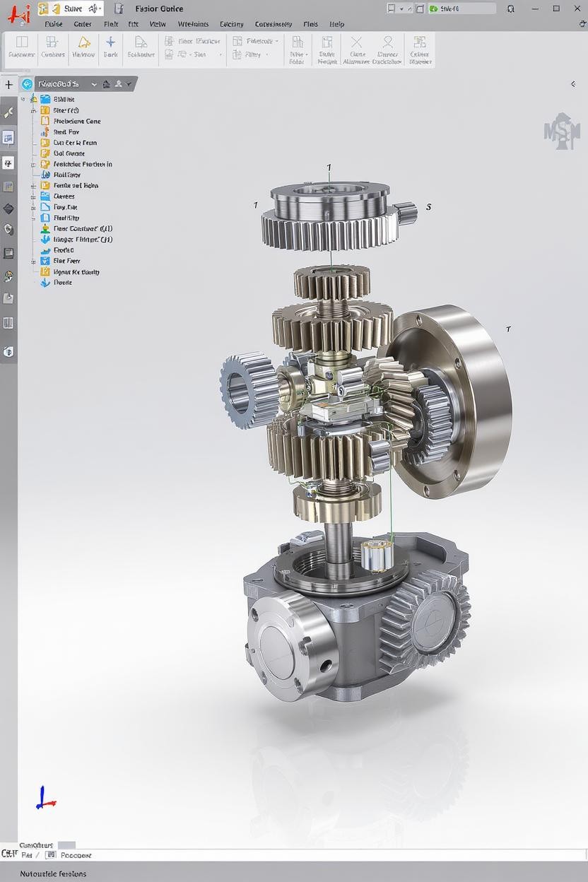This screenshot has width=588, height=882.
Task: Click the 'Fihbeicoife' ribbon dropdown button
Action: point(256,41)
